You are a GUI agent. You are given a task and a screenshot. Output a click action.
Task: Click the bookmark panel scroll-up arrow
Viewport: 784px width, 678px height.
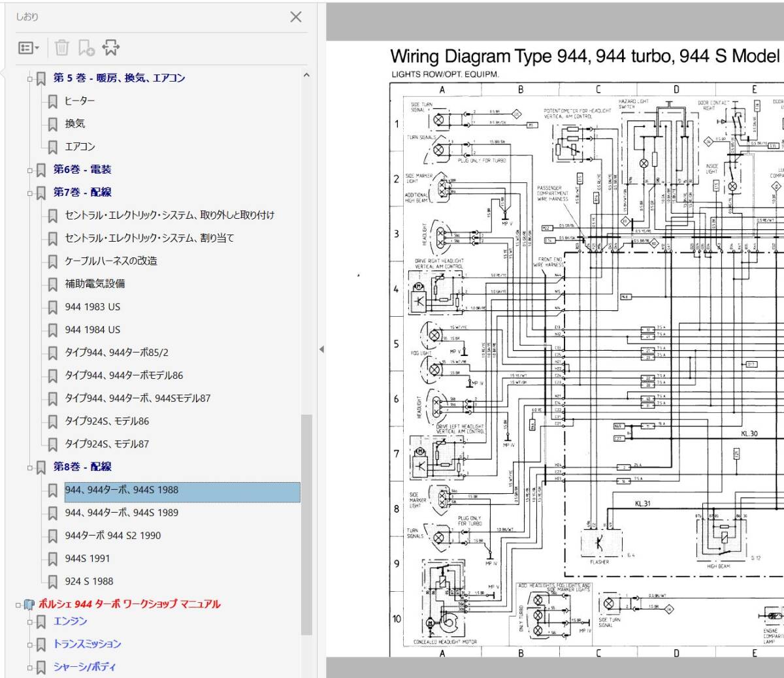click(x=306, y=75)
